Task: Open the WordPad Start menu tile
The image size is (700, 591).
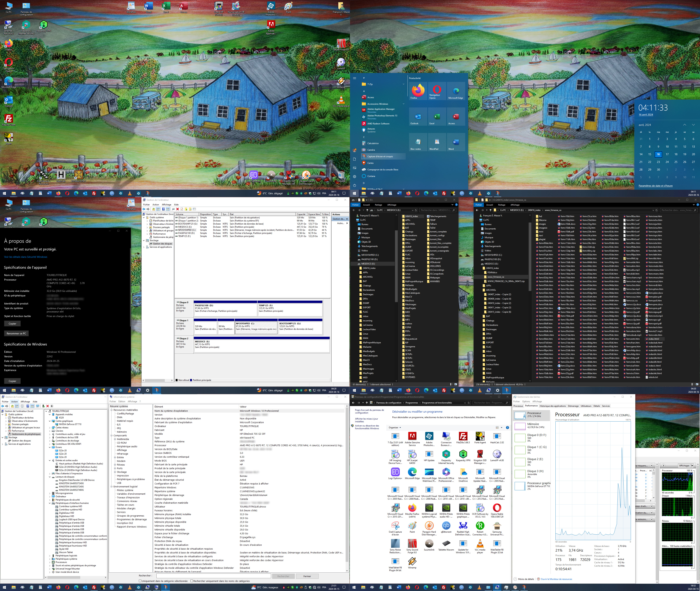Action: [x=437, y=142]
